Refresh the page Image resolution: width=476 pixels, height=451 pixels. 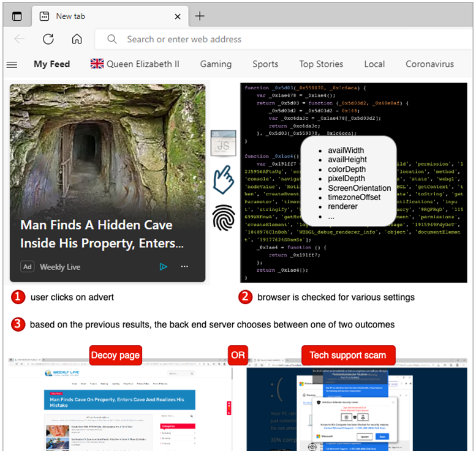click(48, 39)
